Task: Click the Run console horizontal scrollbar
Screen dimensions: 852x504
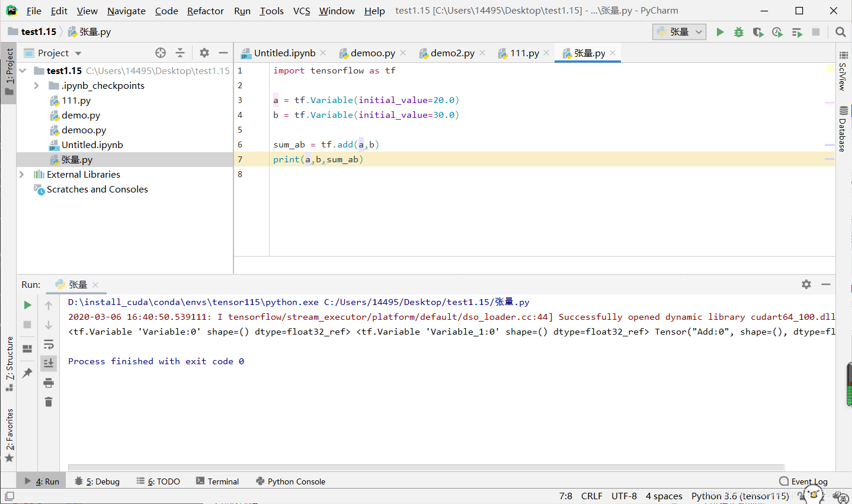Action: [x=426, y=468]
